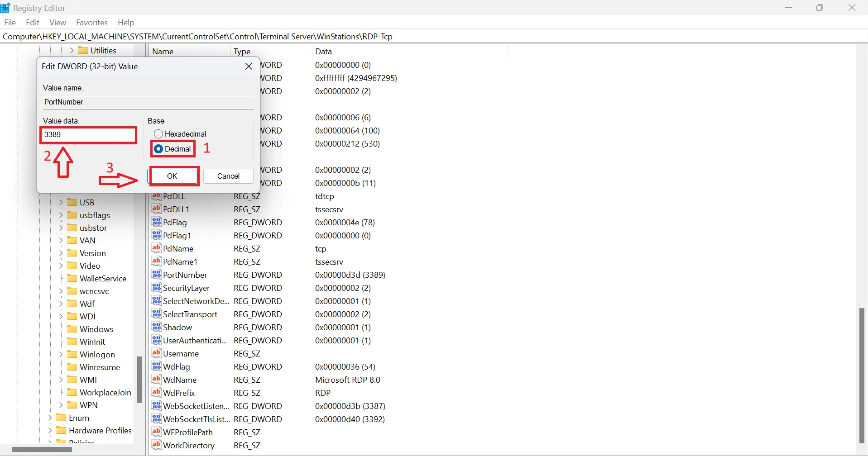Click the string icon next to PdName

pyautogui.click(x=157, y=248)
